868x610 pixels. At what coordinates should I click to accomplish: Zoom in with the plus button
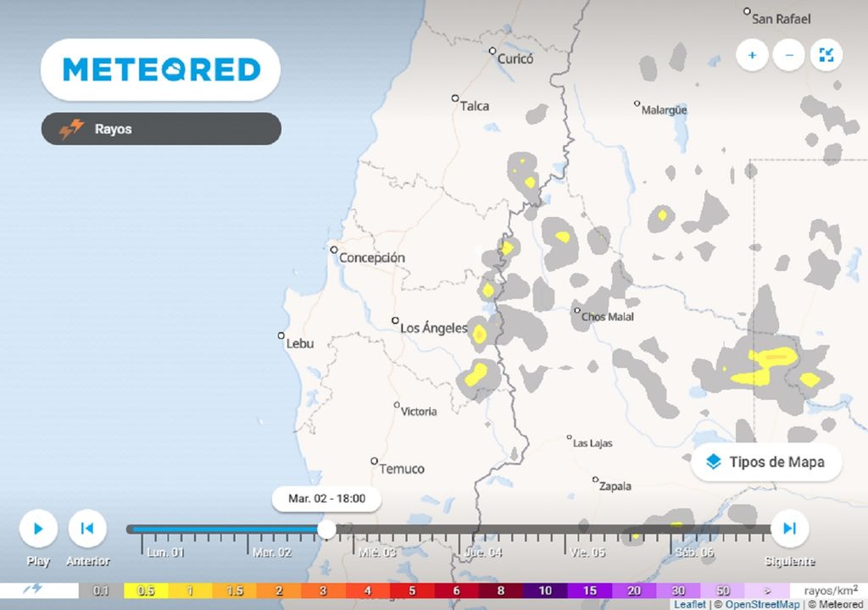tap(752, 56)
